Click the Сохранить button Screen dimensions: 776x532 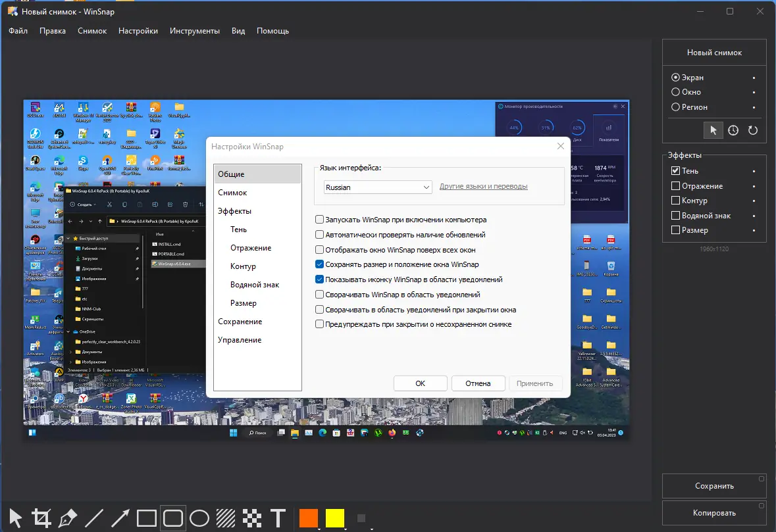pos(714,486)
